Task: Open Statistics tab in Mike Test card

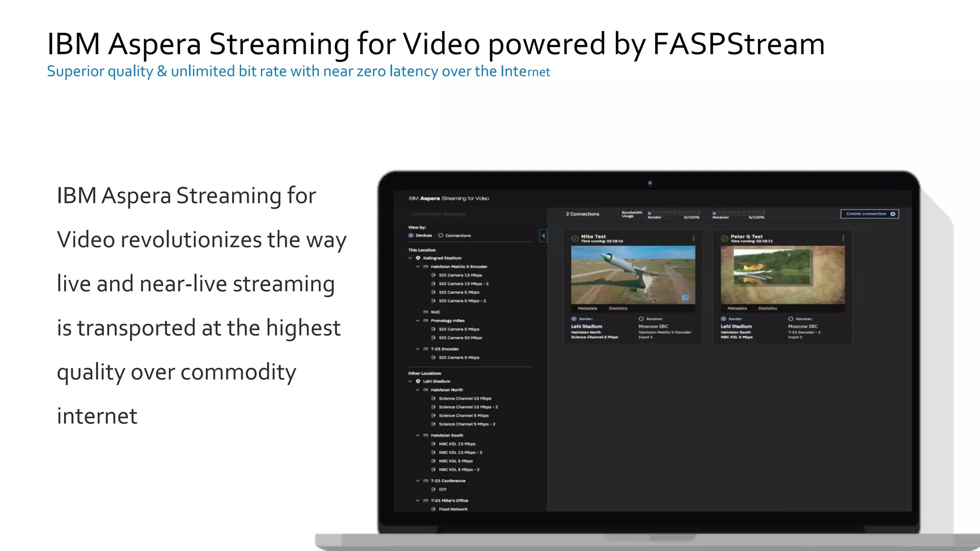Action: (618, 309)
